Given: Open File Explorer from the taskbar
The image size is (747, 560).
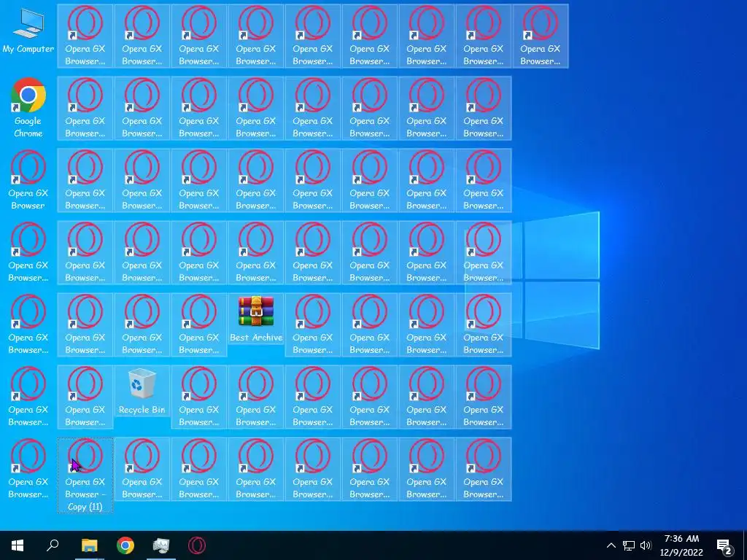Looking at the screenshot, I should click(89, 545).
